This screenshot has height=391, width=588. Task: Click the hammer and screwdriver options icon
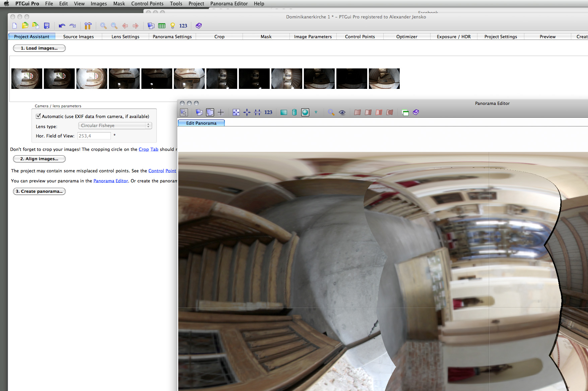[88, 26]
